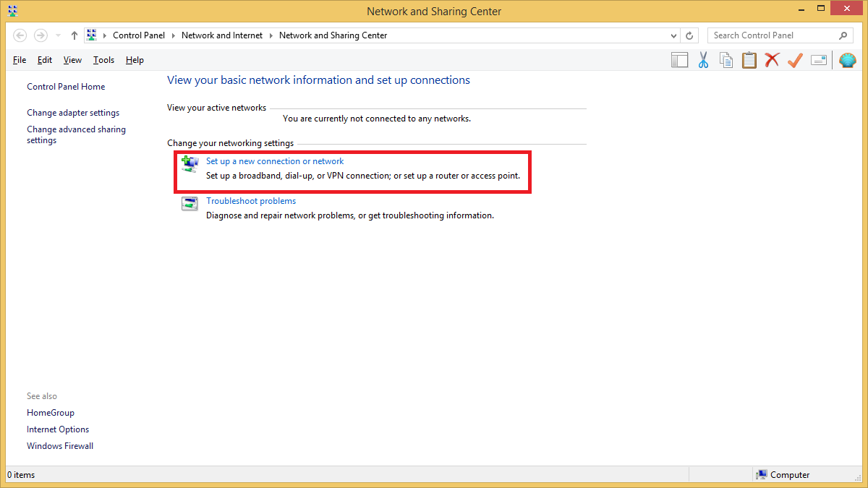Expand the address bar history dropdown

coord(673,35)
